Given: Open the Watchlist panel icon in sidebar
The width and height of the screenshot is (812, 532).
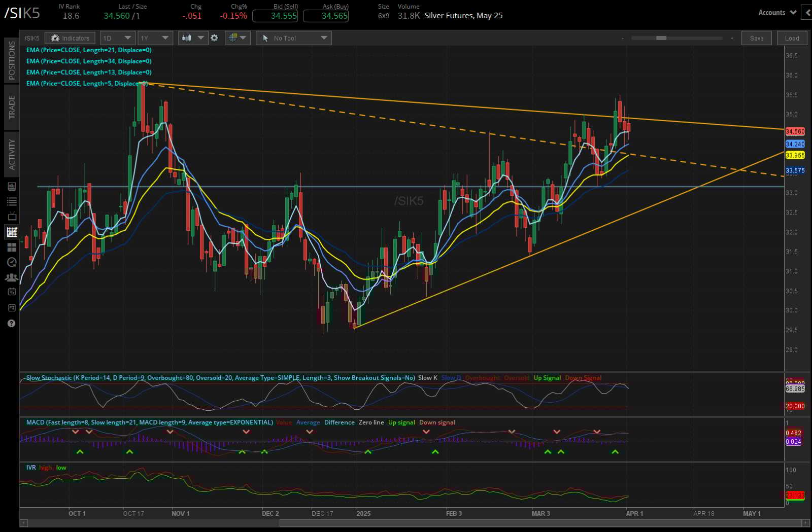Looking at the screenshot, I should tap(12, 201).
